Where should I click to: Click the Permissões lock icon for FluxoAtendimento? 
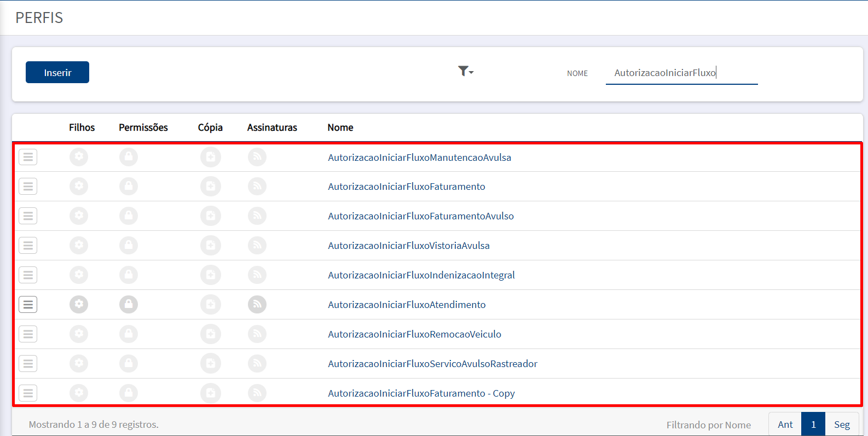[129, 305]
